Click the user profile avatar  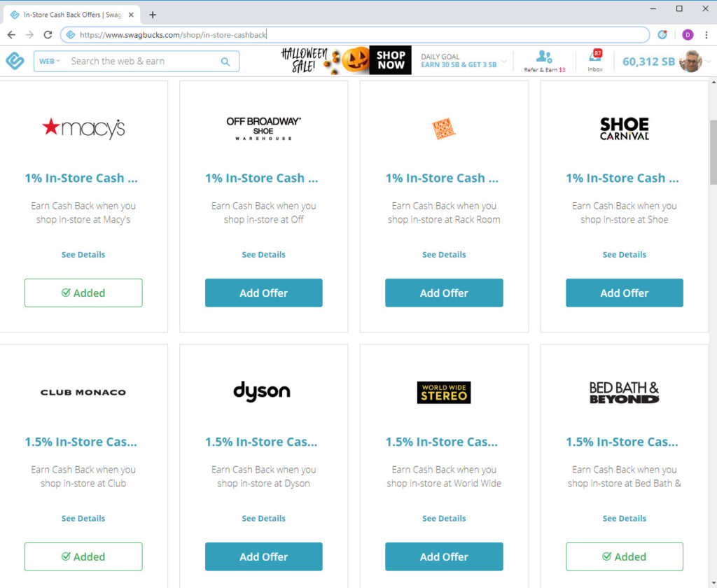(x=691, y=62)
